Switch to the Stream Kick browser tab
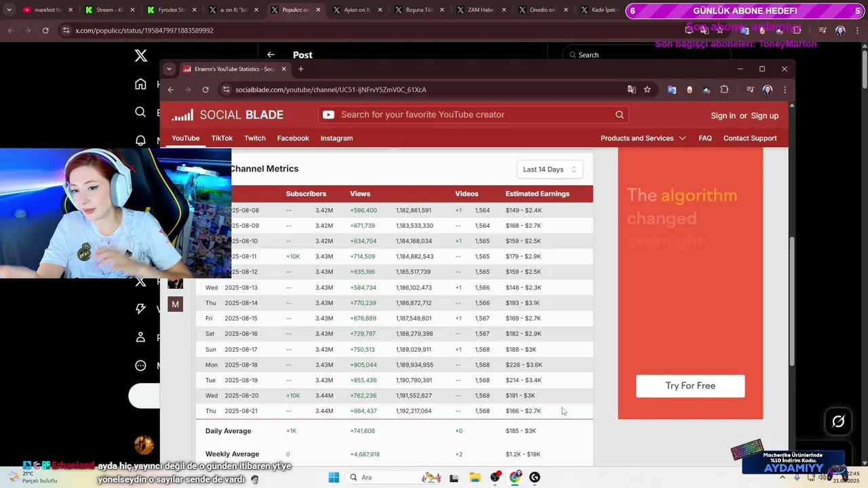The image size is (868, 488). click(108, 10)
